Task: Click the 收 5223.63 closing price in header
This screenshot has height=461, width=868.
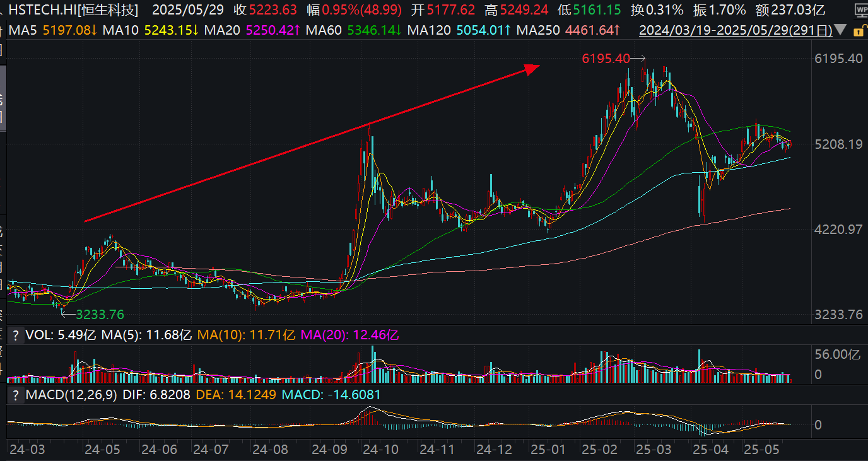Action: click(x=265, y=10)
